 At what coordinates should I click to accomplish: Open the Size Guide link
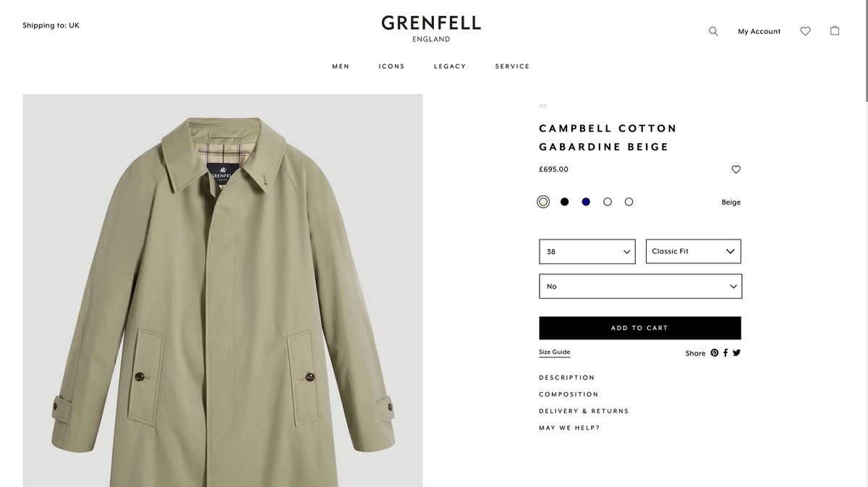tap(554, 352)
